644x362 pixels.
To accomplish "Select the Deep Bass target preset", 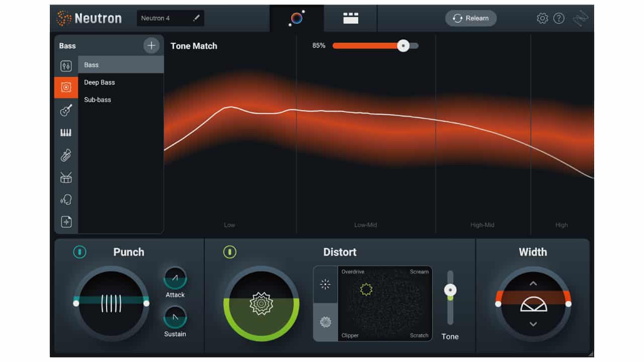I will point(99,82).
